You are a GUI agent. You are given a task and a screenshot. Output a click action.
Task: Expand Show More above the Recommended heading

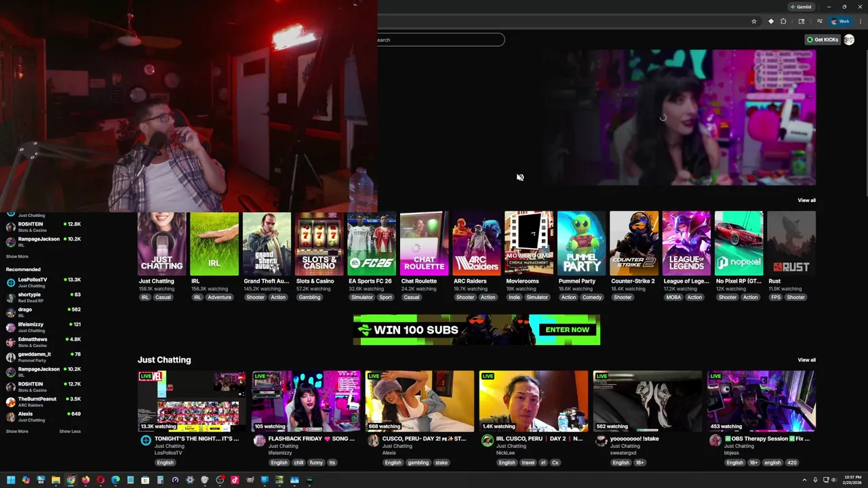click(x=17, y=256)
